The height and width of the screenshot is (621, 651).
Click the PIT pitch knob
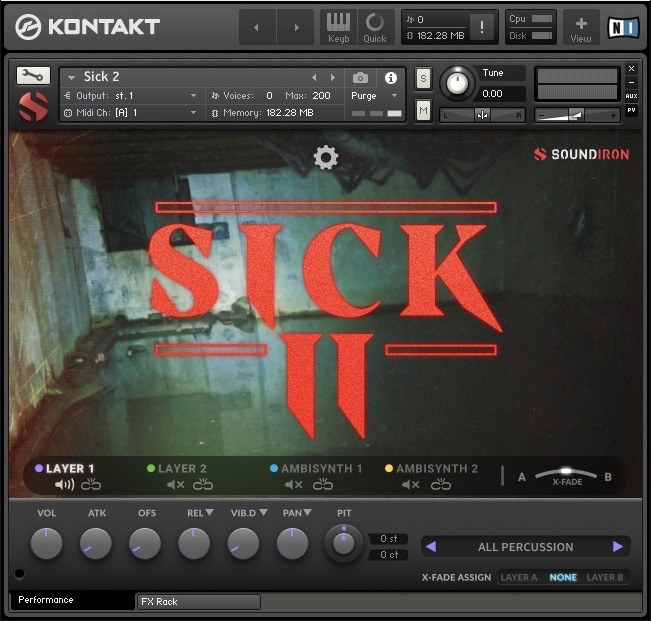(343, 543)
